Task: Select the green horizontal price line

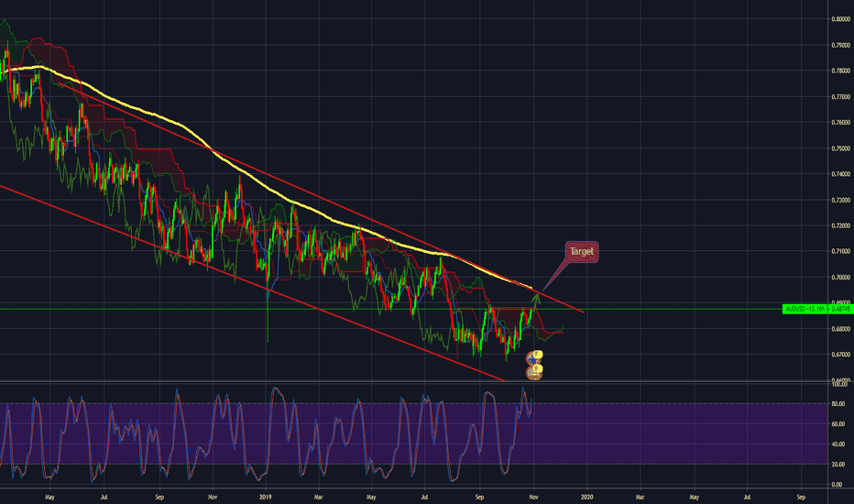Action: point(390,309)
